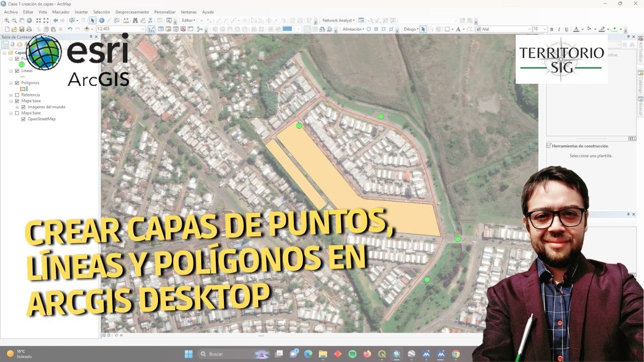Enable the Referencia layer checkbox
644x362 pixels.
click(x=17, y=95)
